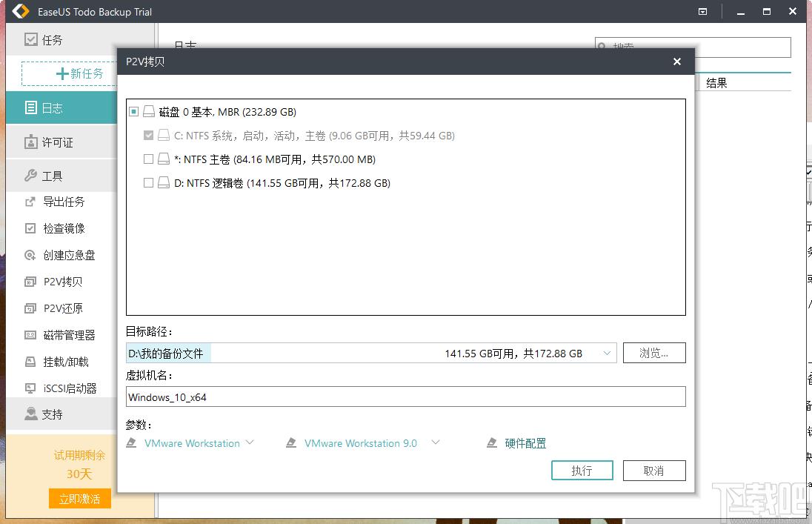Click the wrench icon beside 工具
812x524 pixels.
point(30,176)
